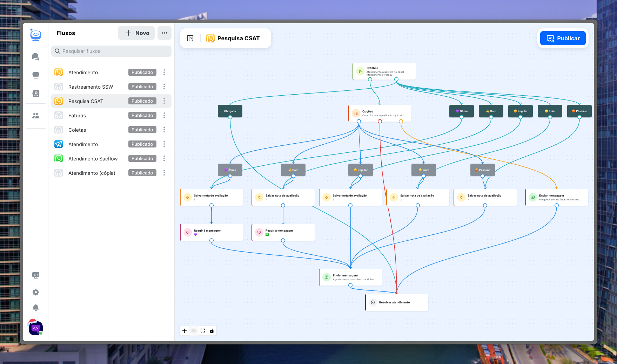Image resolution: width=617 pixels, height=364 pixels.
Task: Open the conversations chat icon in sidebar
Action: click(36, 57)
